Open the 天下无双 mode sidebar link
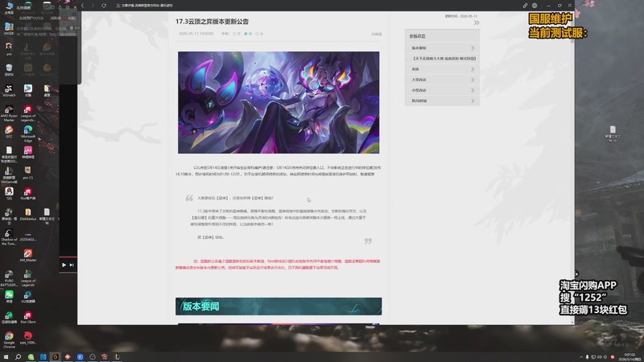 pyautogui.click(x=442, y=59)
